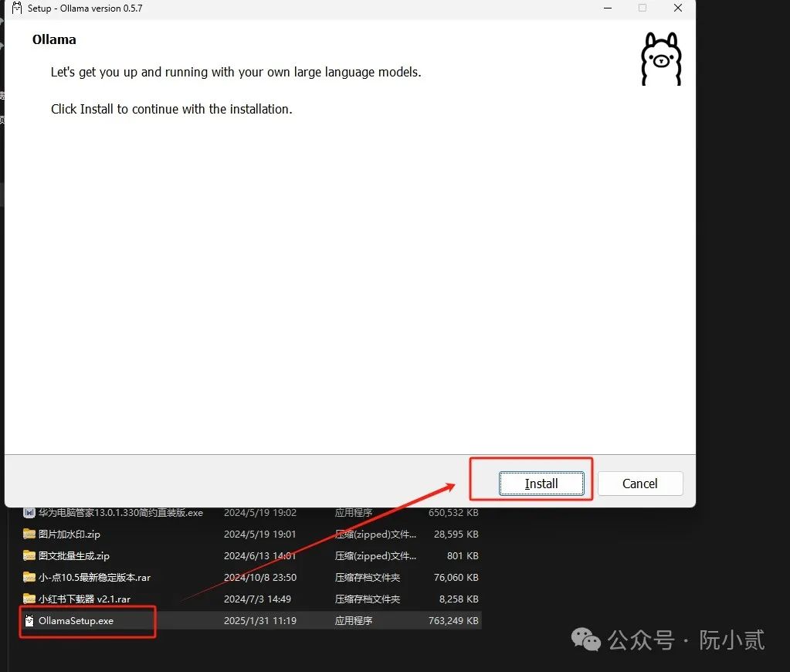
Task: Click the 应用程序 type of OllamaSetup.exe
Action: tap(354, 620)
